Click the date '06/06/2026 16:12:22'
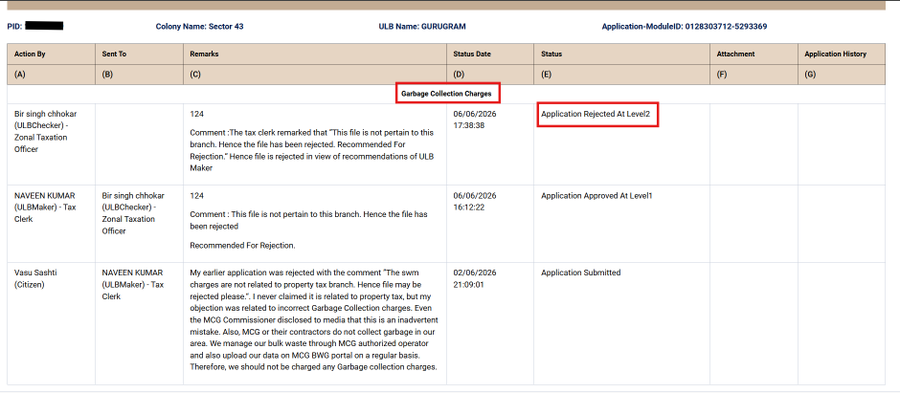This screenshot has height=393, width=900. pos(475,201)
